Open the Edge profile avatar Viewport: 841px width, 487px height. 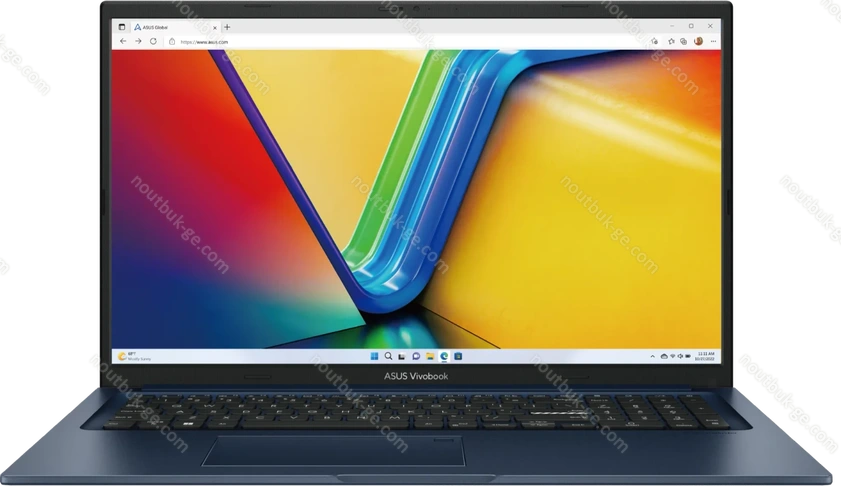coord(698,41)
